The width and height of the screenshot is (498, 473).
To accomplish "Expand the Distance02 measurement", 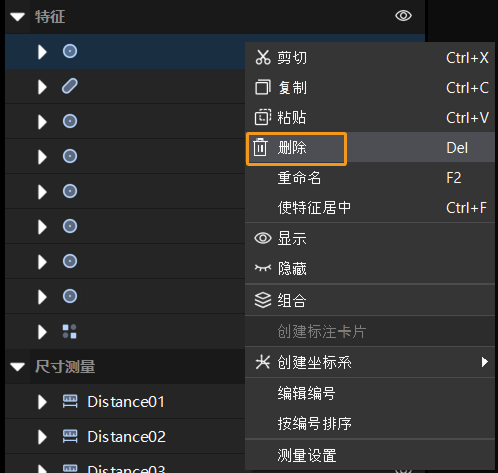I will click(x=42, y=437).
